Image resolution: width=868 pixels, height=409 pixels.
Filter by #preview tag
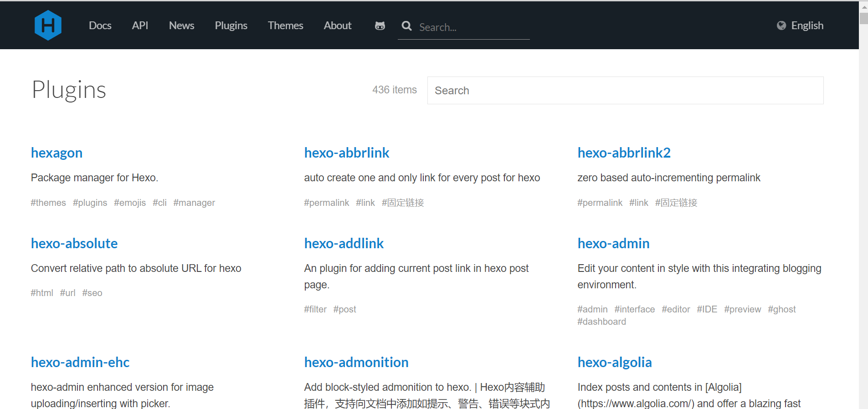[743, 309]
